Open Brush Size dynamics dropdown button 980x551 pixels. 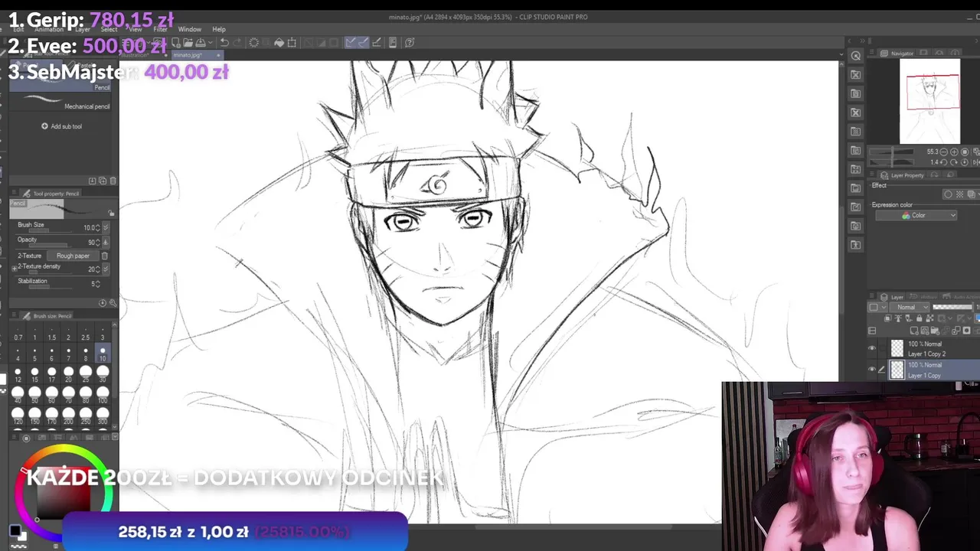click(x=106, y=227)
